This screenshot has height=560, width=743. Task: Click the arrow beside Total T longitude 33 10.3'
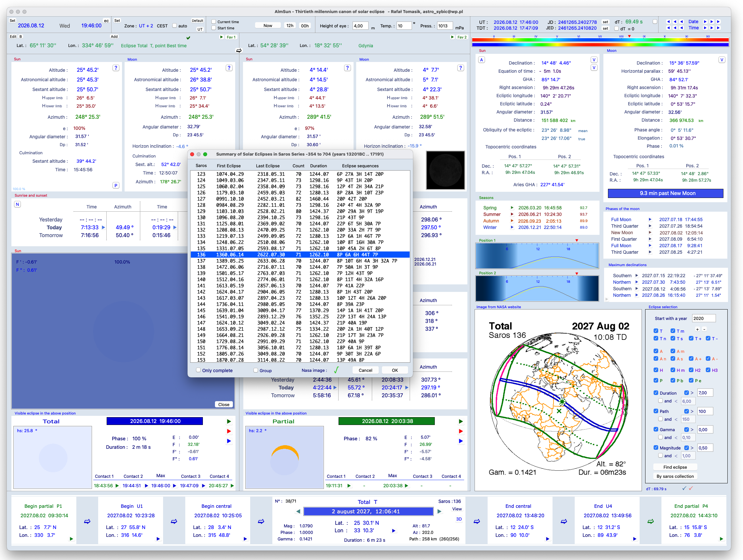pyautogui.click(x=394, y=531)
